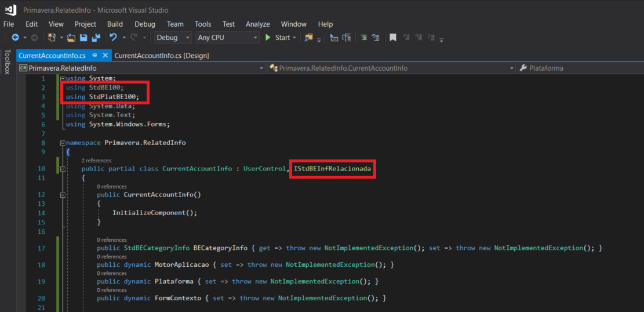Click the Redo arrow icon
Screen dimensions: 644x312
pyautogui.click(x=133, y=38)
